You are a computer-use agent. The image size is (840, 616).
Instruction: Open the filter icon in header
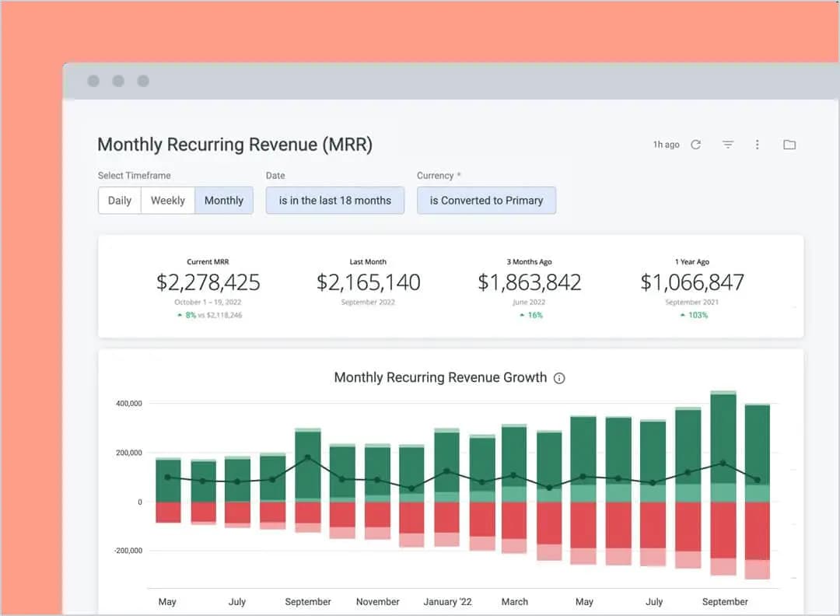pyautogui.click(x=728, y=145)
